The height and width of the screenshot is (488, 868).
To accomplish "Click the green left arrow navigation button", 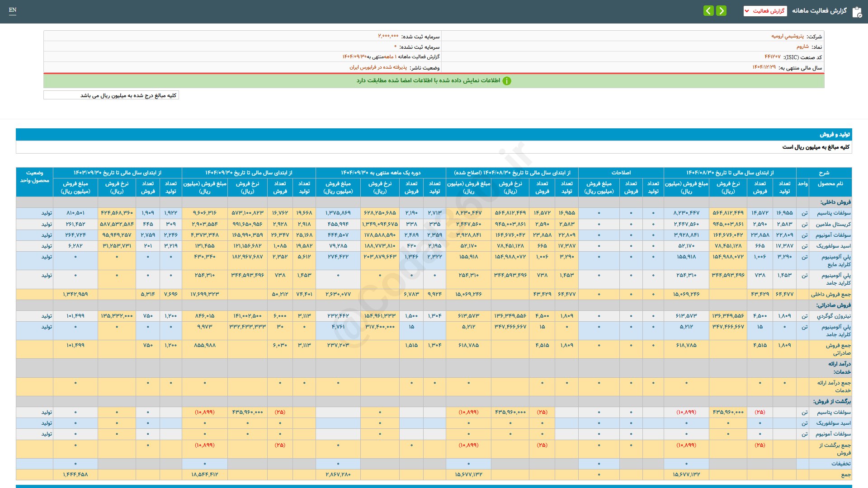I will tap(708, 11).
